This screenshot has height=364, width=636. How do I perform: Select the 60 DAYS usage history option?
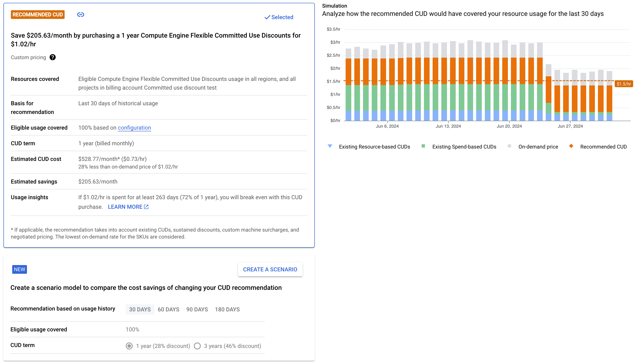[x=169, y=309]
